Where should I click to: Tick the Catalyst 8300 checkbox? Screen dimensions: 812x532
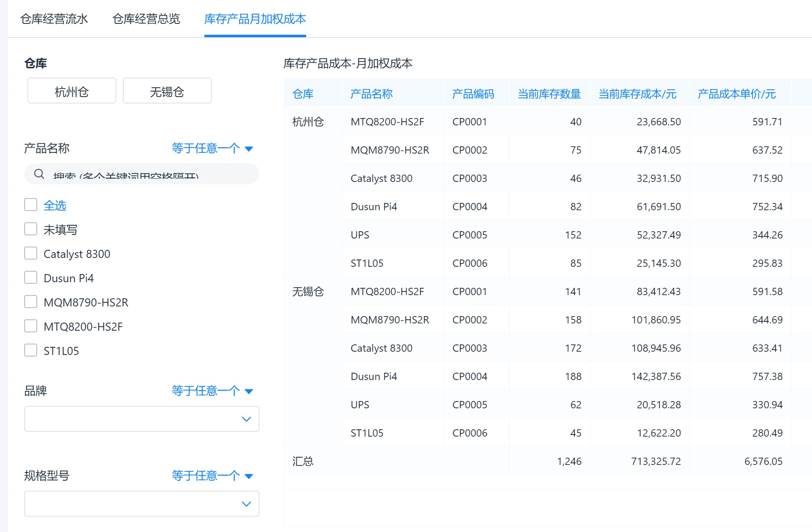31,253
